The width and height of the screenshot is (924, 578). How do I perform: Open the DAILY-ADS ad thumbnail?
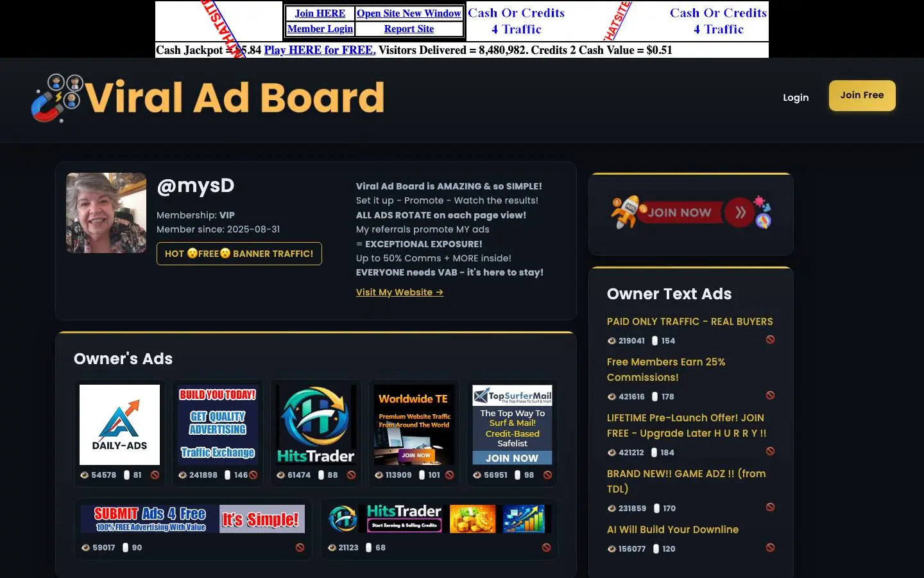click(x=119, y=425)
